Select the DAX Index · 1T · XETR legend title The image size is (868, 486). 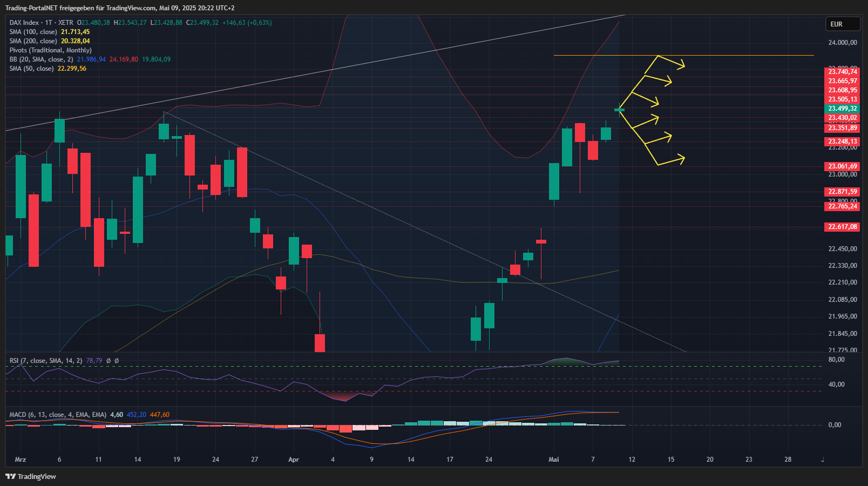tap(42, 23)
